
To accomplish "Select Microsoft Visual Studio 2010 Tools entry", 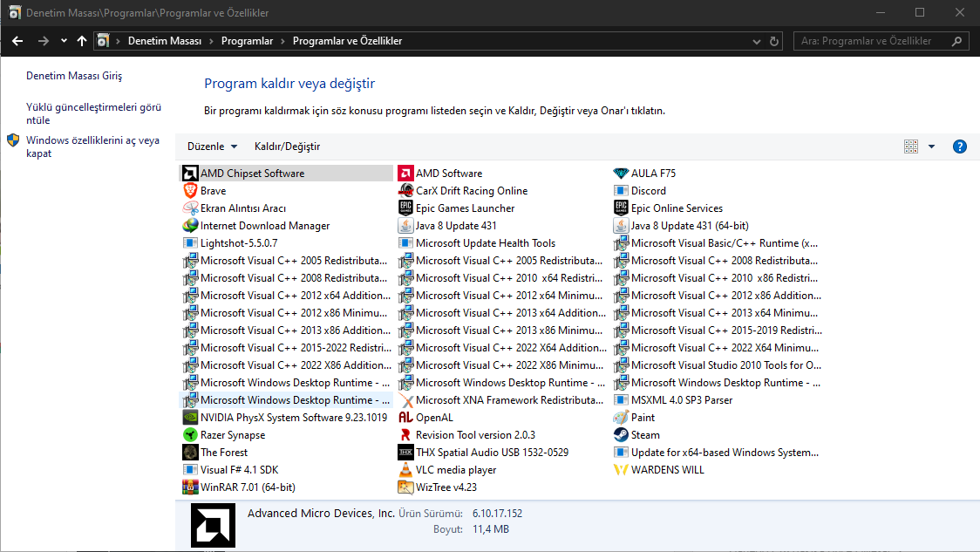I will pyautogui.click(x=718, y=365).
